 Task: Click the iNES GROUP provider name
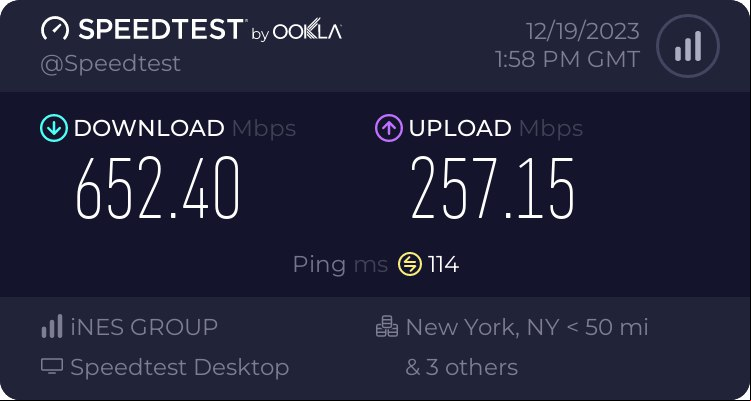(144, 327)
